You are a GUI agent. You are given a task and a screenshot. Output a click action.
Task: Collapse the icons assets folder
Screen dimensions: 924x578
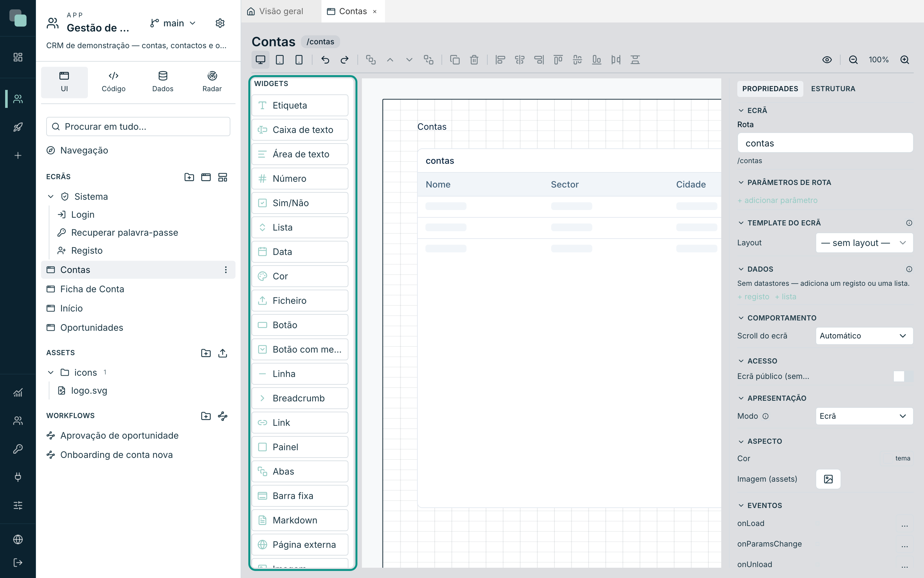coord(51,372)
